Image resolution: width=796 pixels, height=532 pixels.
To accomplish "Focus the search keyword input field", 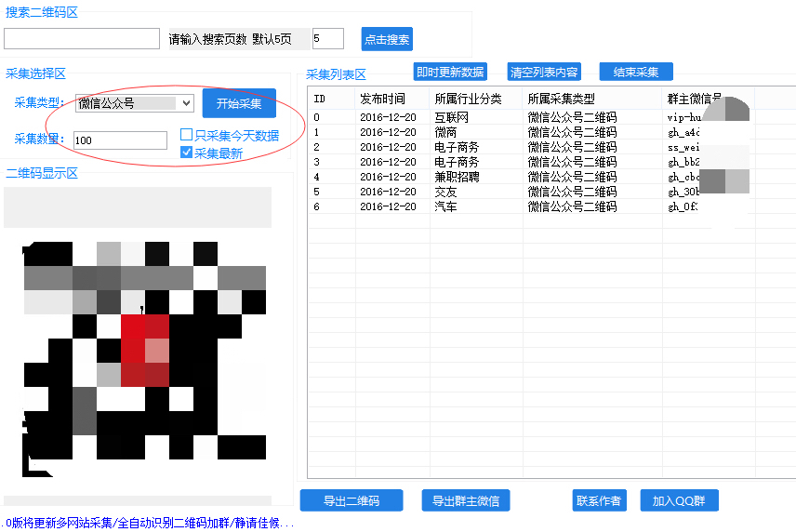I will pos(82,38).
